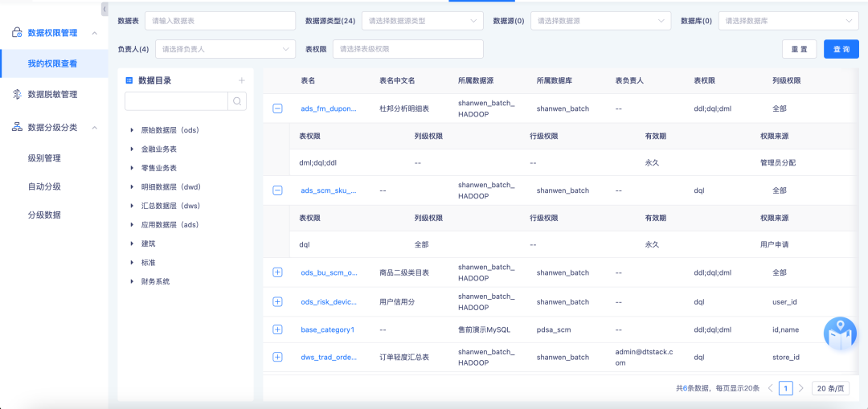Select 建筑 tree item
This screenshot has width=868, height=409.
(149, 243)
